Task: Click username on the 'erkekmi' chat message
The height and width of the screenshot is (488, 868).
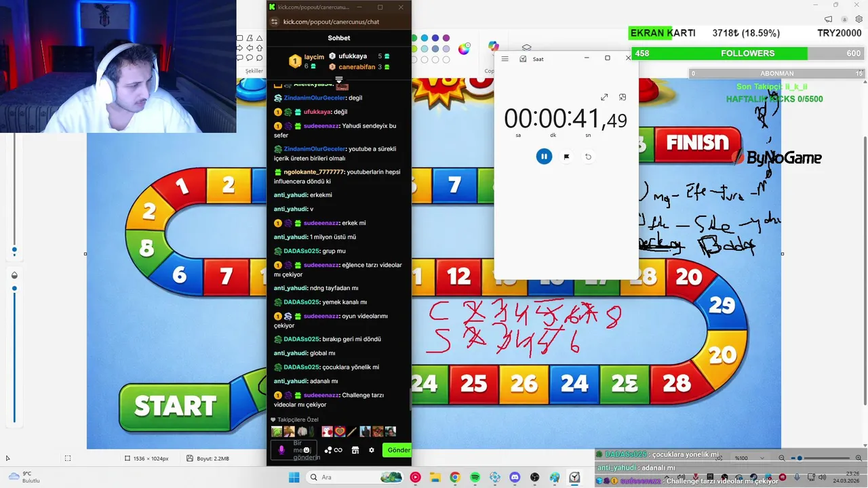Action: pyautogui.click(x=291, y=195)
